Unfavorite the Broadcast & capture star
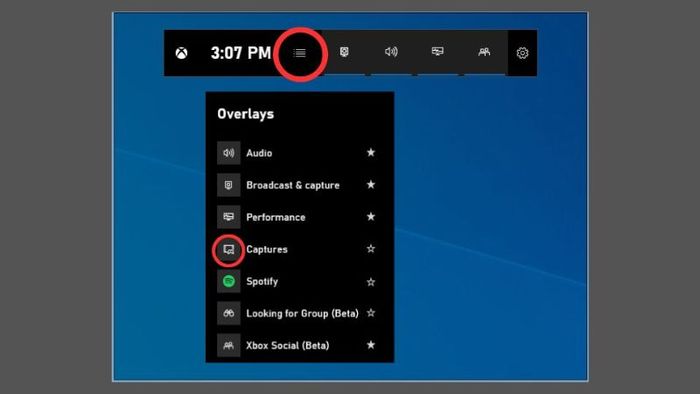The height and width of the screenshot is (394, 700). tap(371, 185)
